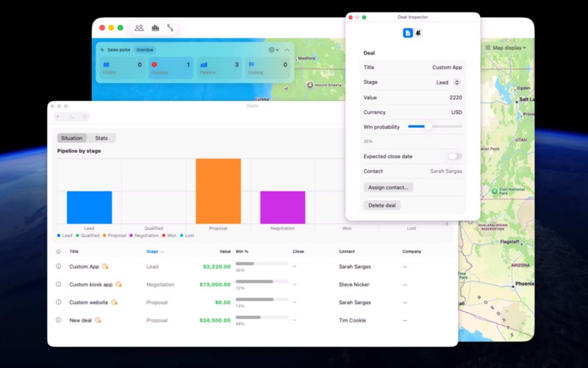Screen dimensions: 588x368
Task: Select the route path icon in main toolbar
Action: [171, 28]
